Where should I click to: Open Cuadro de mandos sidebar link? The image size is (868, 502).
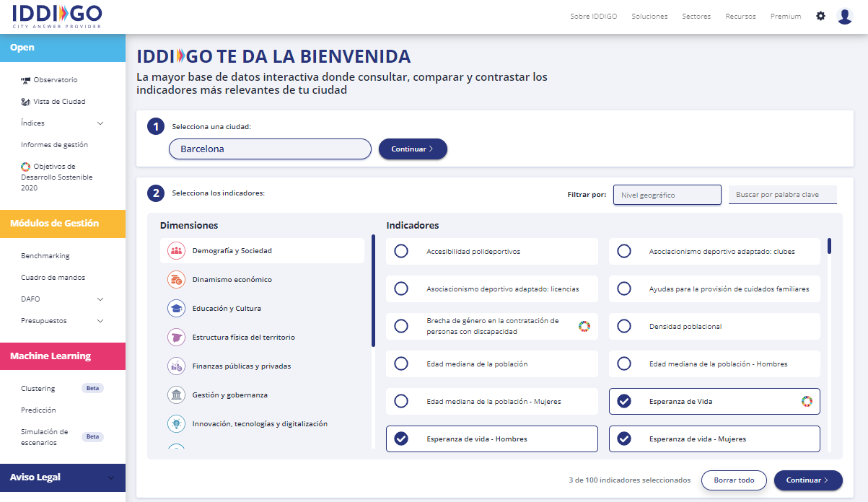click(x=53, y=278)
